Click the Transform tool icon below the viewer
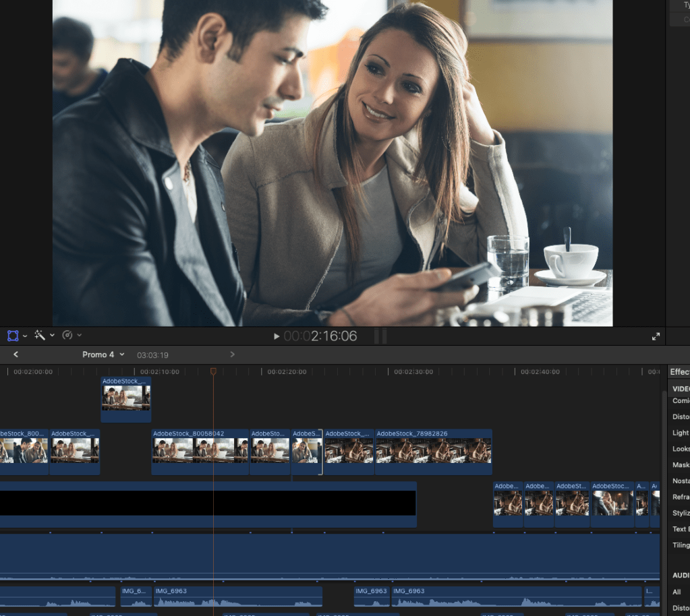The height and width of the screenshot is (616, 690). (x=13, y=336)
